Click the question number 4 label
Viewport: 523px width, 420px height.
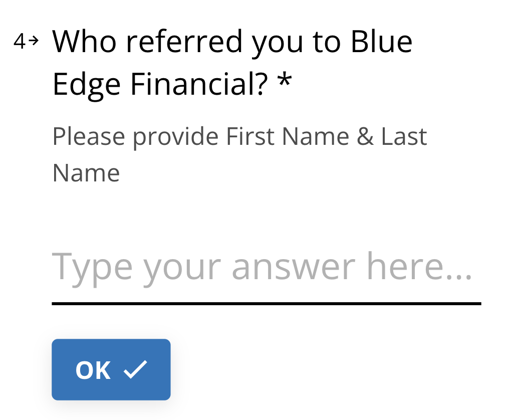[20, 41]
